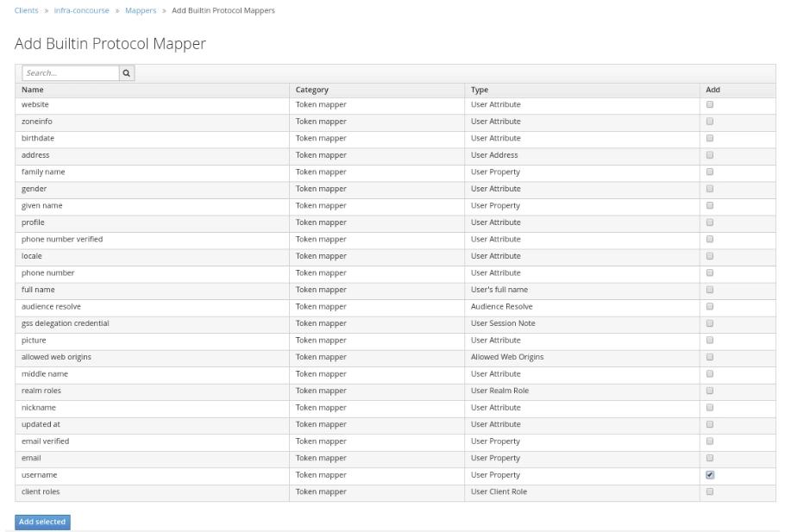Screen dimensions: 791x532
Task: Open the Mappers breadcrumb link
Action: click(141, 10)
